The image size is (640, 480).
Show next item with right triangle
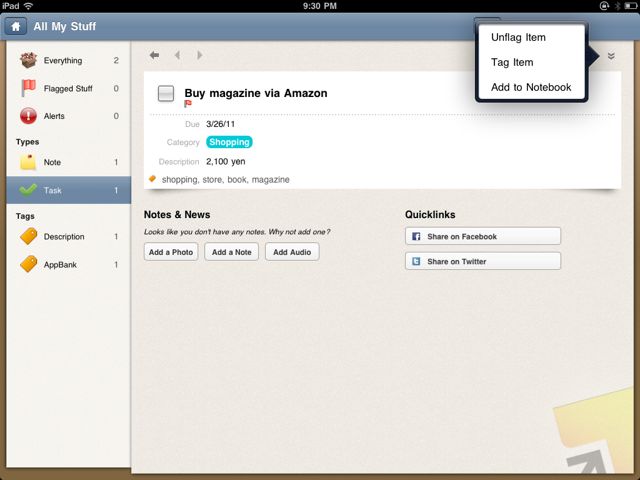tap(200, 55)
